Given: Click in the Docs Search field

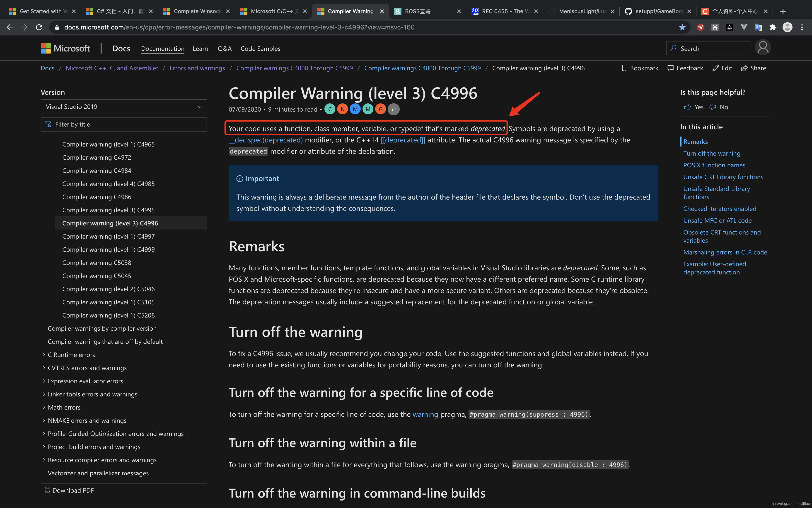Looking at the screenshot, I should pos(708,48).
